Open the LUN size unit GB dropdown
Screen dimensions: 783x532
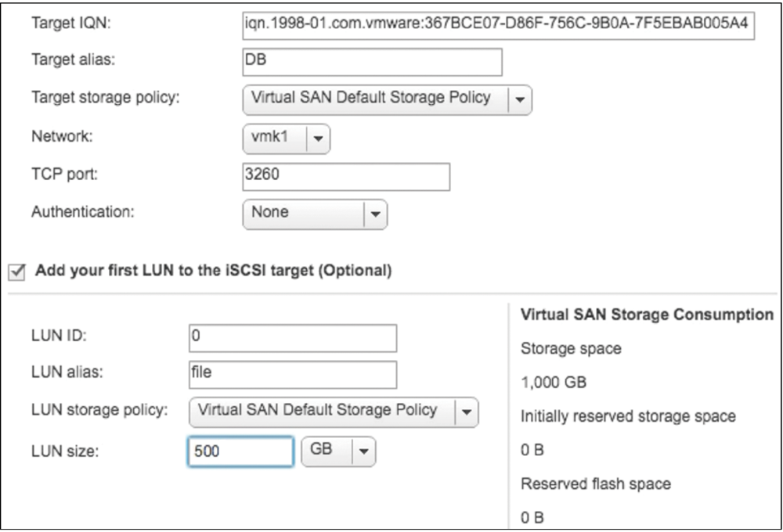coord(338,451)
